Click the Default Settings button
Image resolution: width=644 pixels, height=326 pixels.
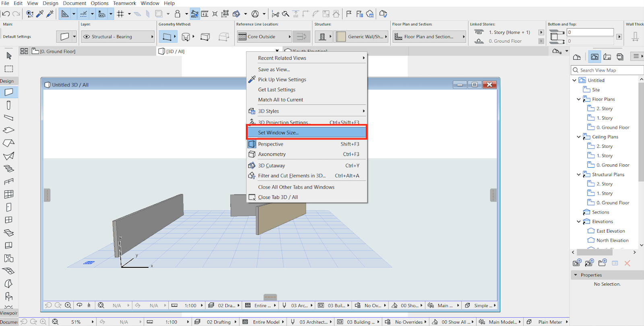(17, 37)
